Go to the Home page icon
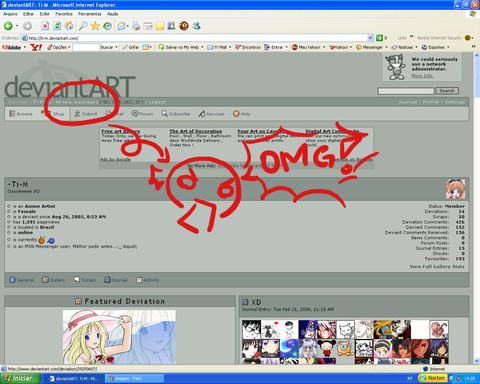 click(69, 26)
